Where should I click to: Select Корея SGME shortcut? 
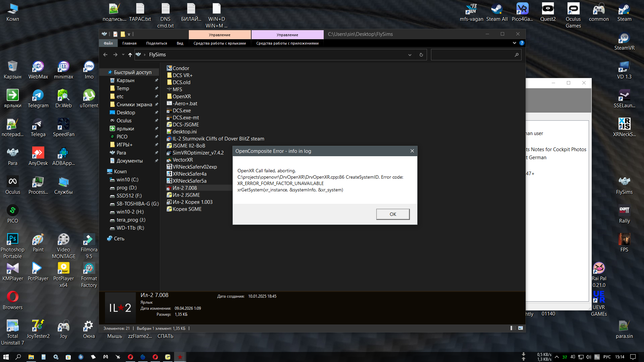click(184, 209)
